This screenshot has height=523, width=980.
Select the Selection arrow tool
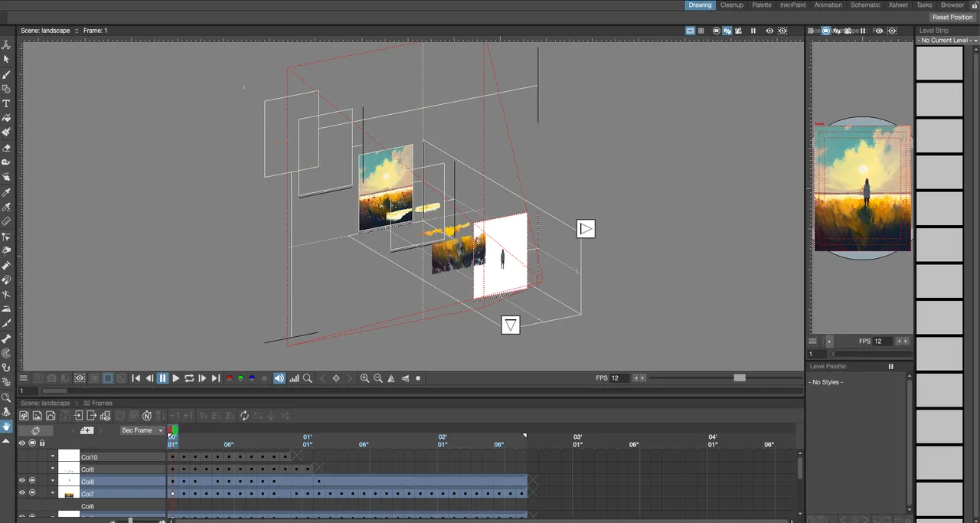point(6,59)
